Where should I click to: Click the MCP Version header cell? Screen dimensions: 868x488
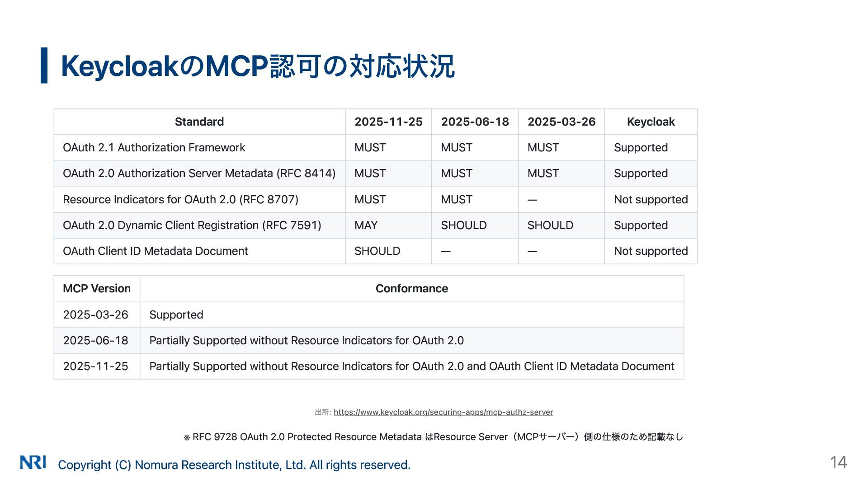pyautogui.click(x=96, y=289)
